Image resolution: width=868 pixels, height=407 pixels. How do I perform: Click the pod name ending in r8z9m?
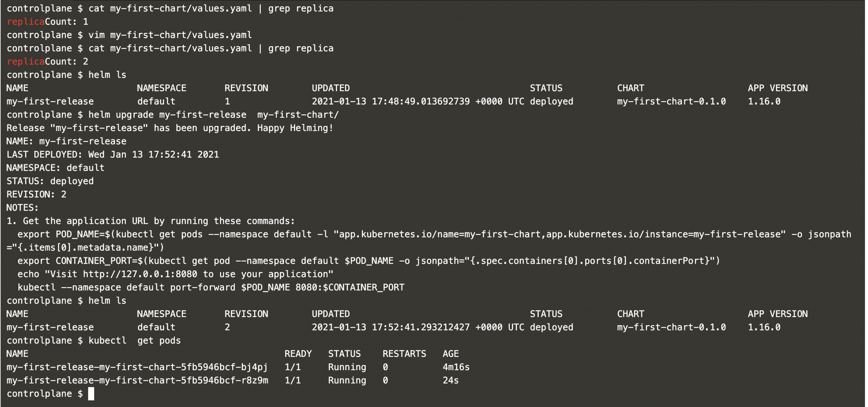coord(137,380)
